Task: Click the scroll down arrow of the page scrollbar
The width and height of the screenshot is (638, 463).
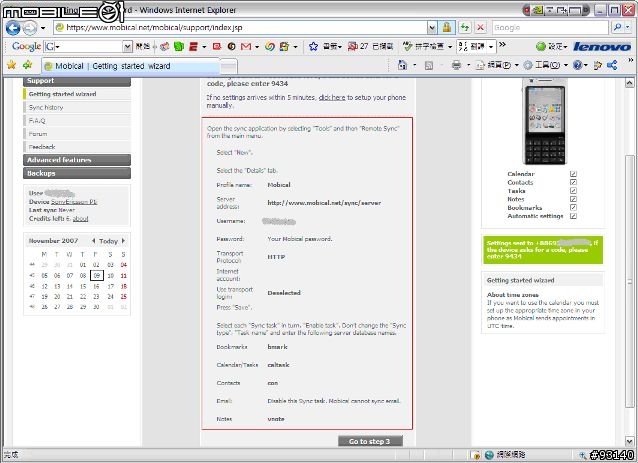Action: (629, 441)
